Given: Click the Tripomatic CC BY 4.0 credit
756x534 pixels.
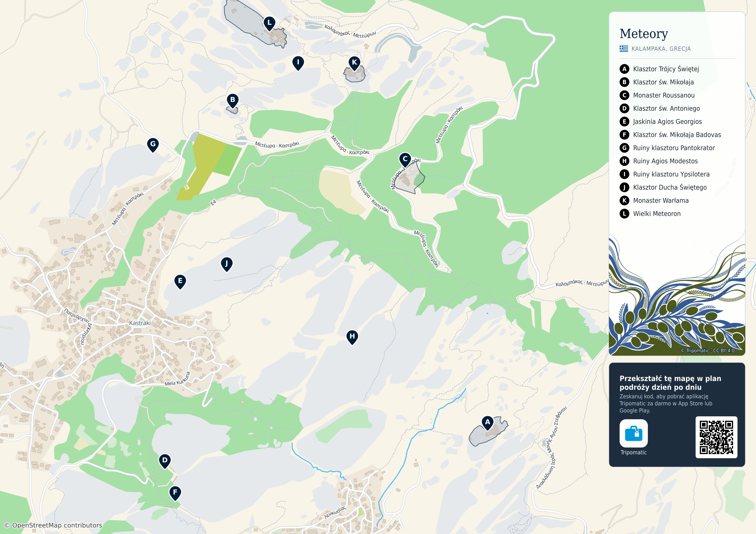Looking at the screenshot, I should (x=708, y=351).
